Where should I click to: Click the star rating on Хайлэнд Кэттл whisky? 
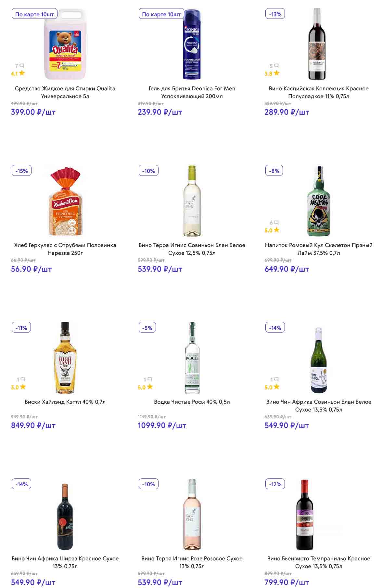click(x=22, y=387)
